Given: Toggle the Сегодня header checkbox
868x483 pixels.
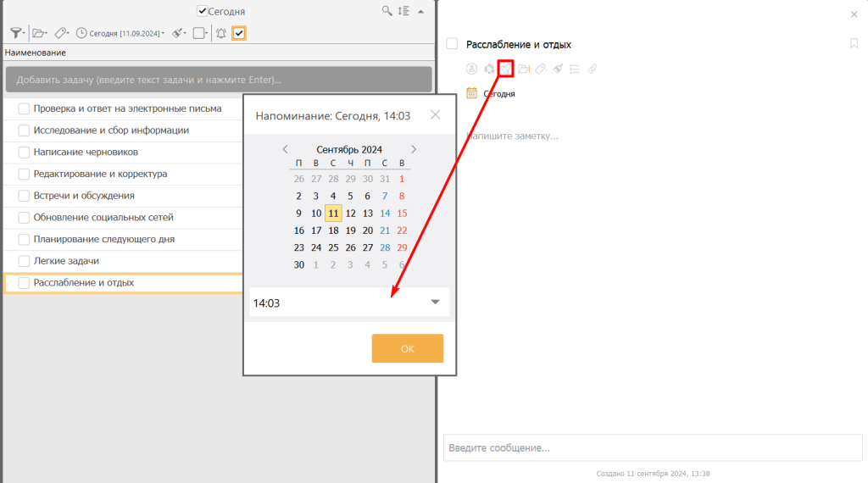Looking at the screenshot, I should pos(202,12).
